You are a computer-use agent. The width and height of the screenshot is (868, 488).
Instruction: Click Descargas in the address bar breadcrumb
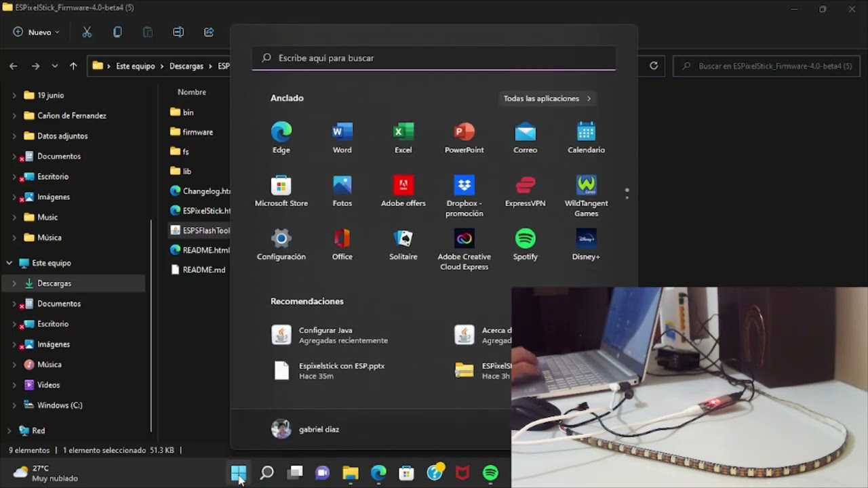point(186,66)
